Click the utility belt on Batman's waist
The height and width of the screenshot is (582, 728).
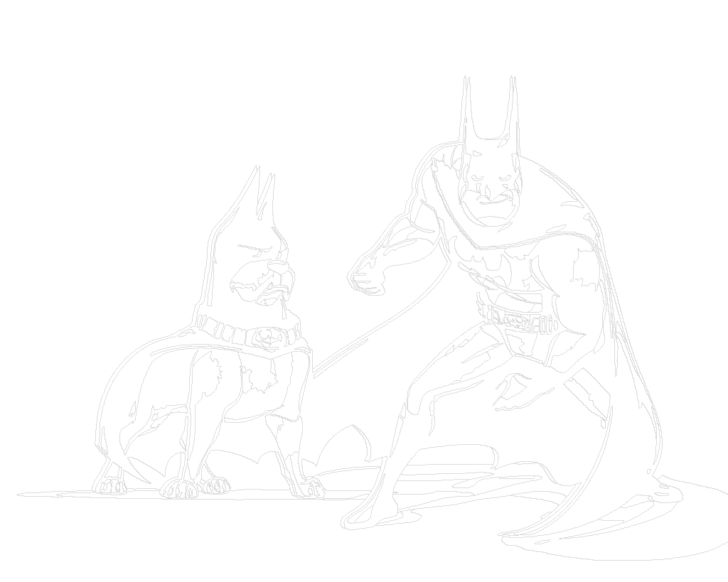pyautogui.click(x=518, y=320)
